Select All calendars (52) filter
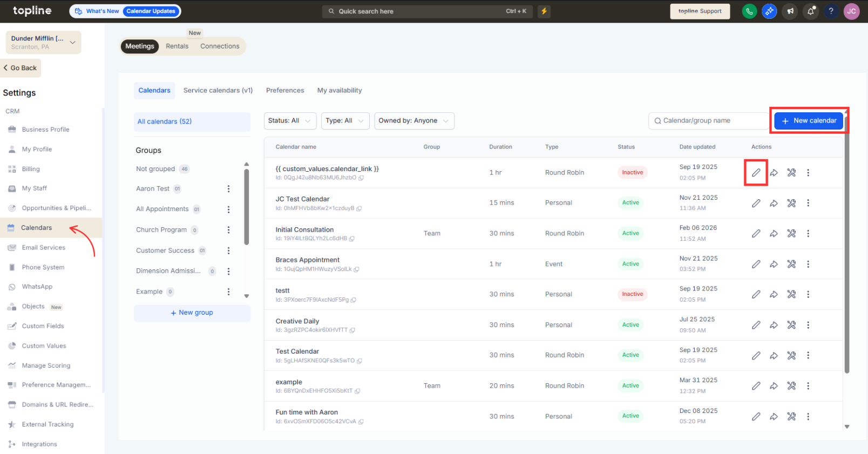 click(x=192, y=122)
